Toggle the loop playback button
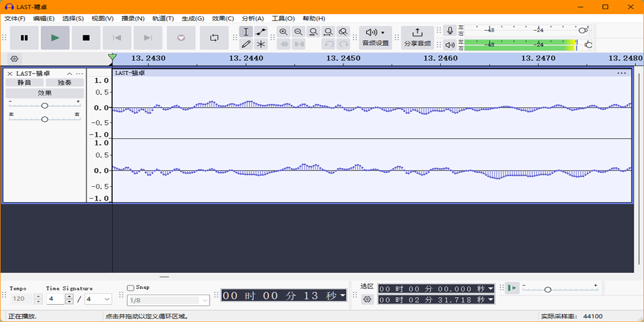644x322 pixels. (214, 38)
